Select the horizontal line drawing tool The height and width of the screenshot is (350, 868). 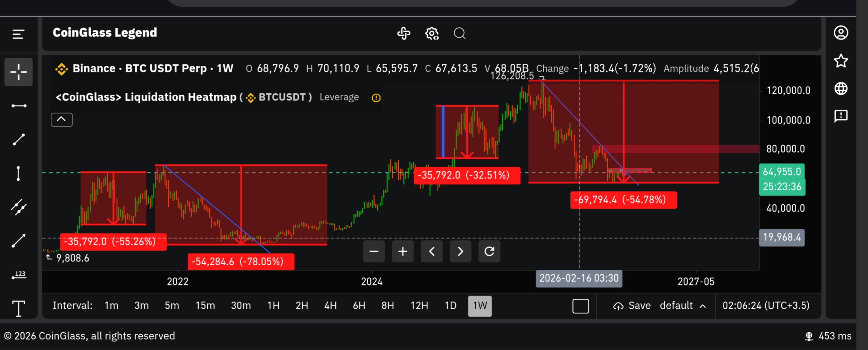pyautogui.click(x=19, y=106)
